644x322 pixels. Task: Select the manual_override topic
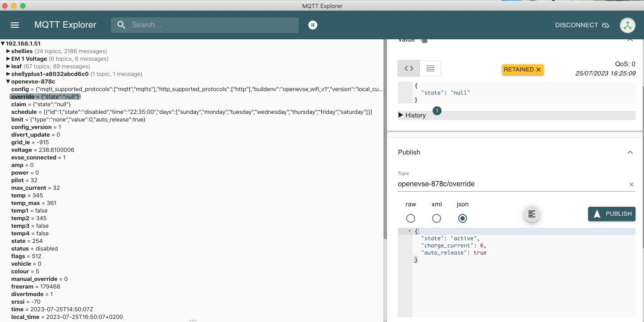click(39, 279)
